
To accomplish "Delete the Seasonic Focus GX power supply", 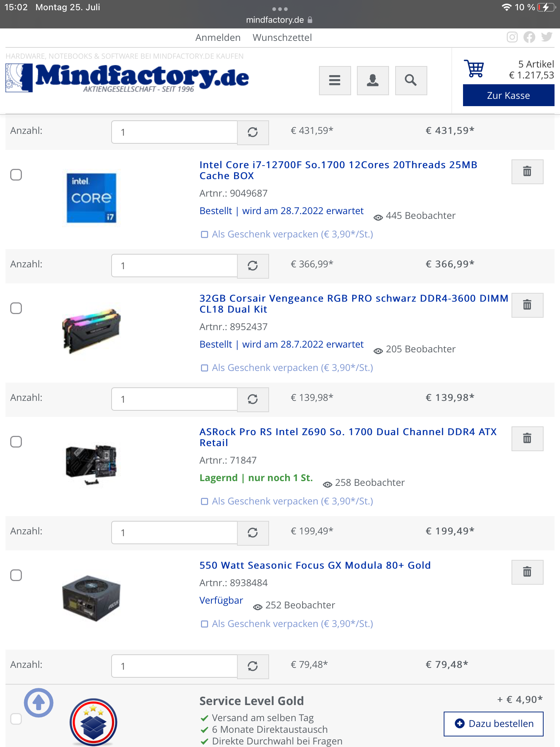I will tap(527, 572).
